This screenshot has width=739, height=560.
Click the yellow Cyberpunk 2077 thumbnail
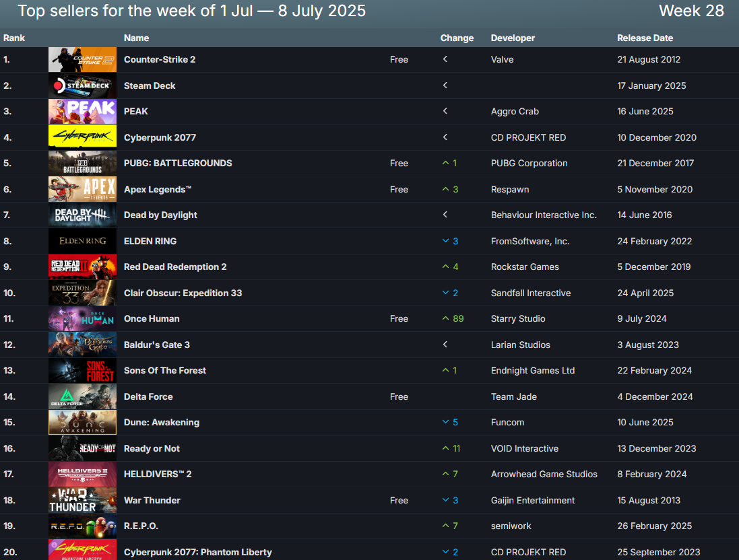pos(82,137)
